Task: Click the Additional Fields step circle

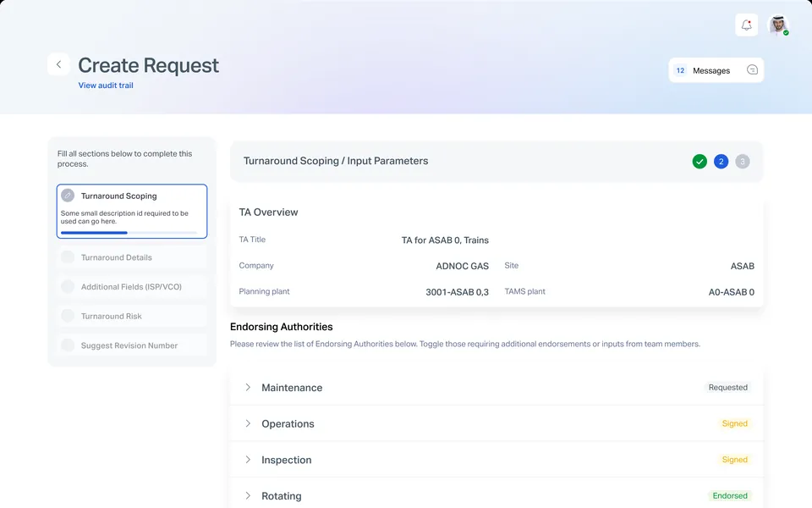Action: tap(68, 287)
